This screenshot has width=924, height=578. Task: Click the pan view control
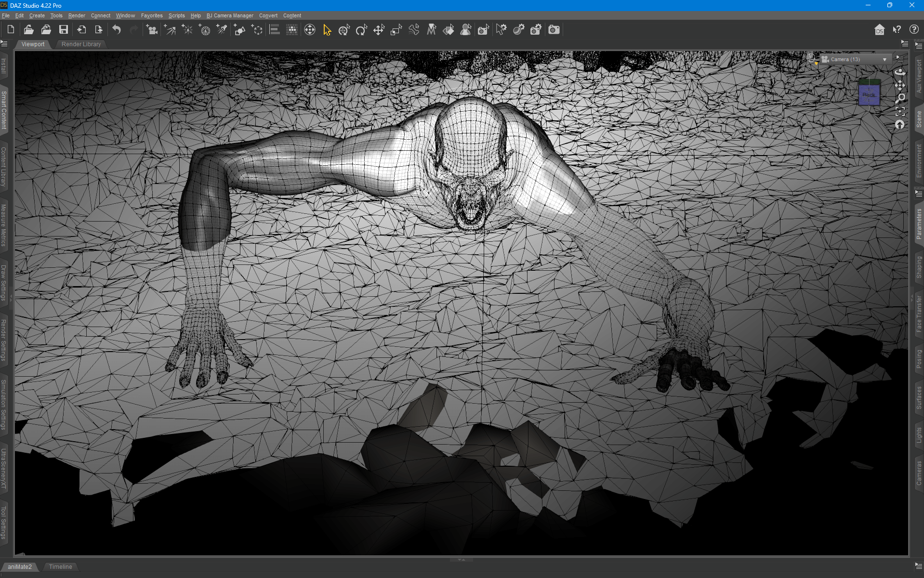click(899, 85)
